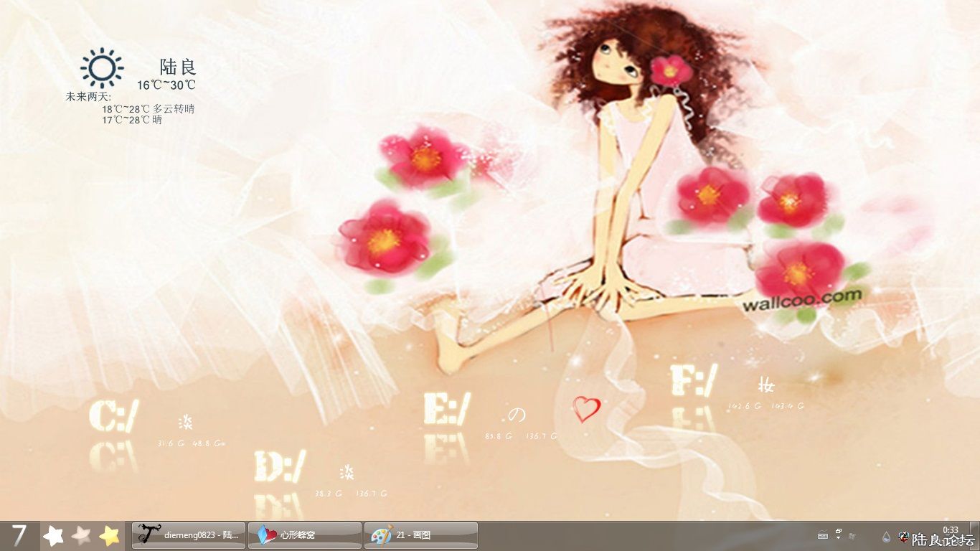The image size is (980, 551).
Task: Click the white star quick launch icon
Action: coord(54,535)
